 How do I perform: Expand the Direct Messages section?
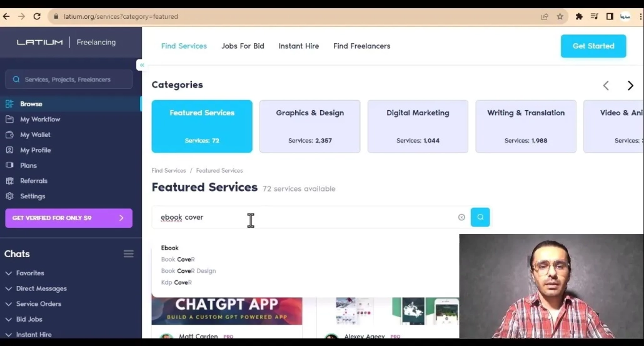pos(41,288)
